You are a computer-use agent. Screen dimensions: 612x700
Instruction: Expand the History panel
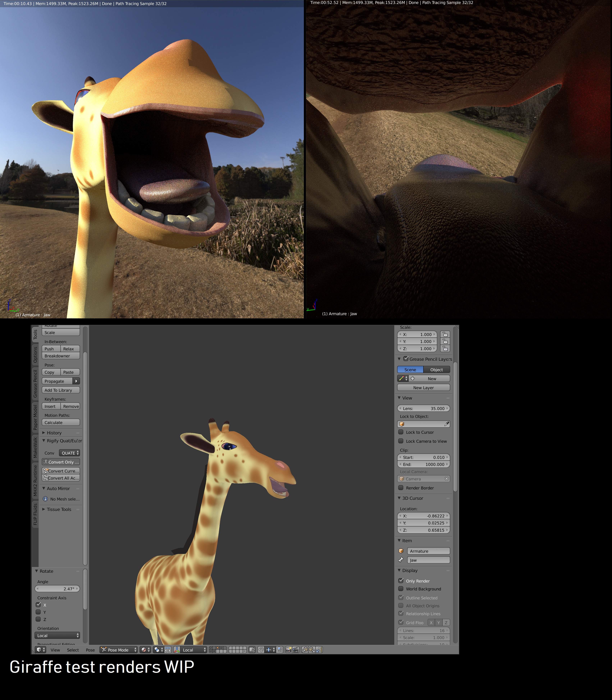click(x=54, y=433)
